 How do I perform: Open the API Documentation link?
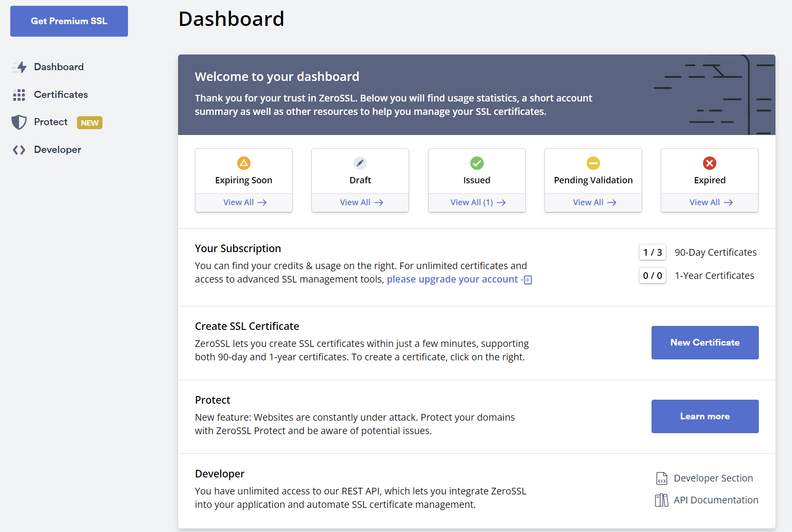(716, 500)
